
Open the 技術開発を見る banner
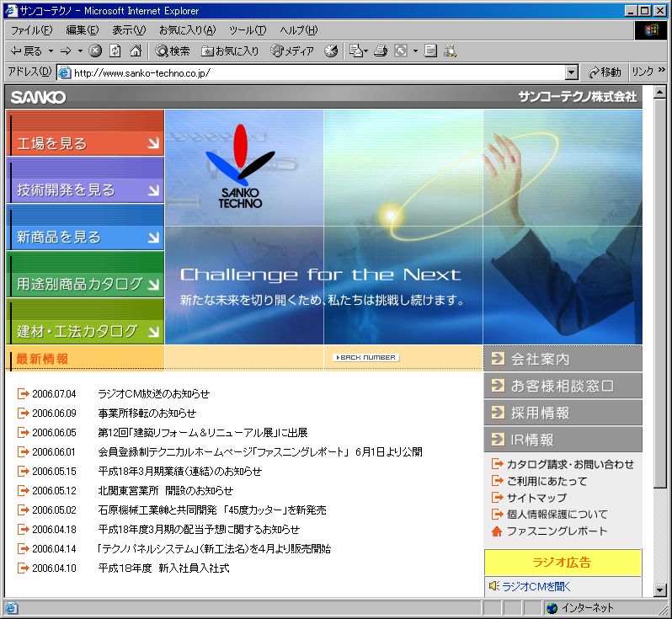[85, 180]
